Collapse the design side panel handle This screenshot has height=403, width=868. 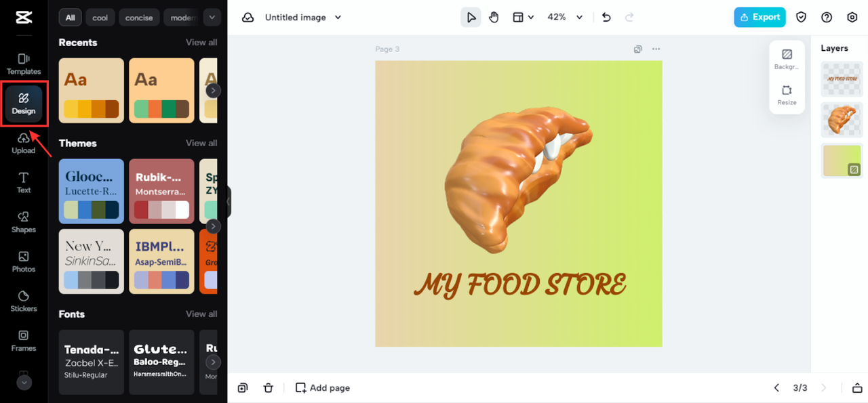tap(229, 201)
